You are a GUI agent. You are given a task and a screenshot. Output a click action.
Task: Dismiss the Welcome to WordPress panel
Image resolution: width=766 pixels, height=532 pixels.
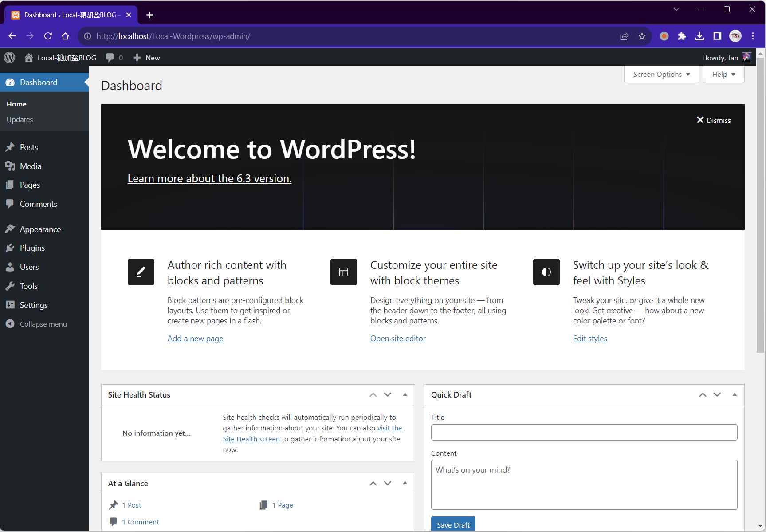(713, 120)
